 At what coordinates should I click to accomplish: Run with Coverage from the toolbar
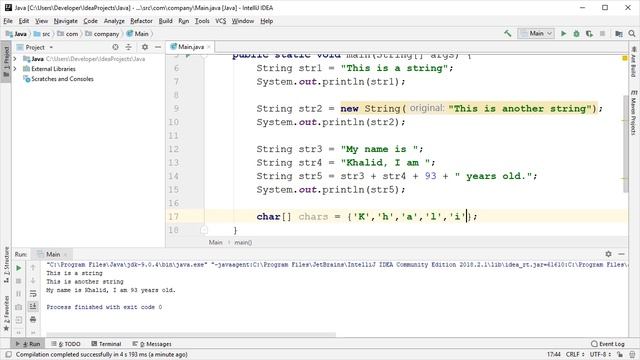click(589, 33)
